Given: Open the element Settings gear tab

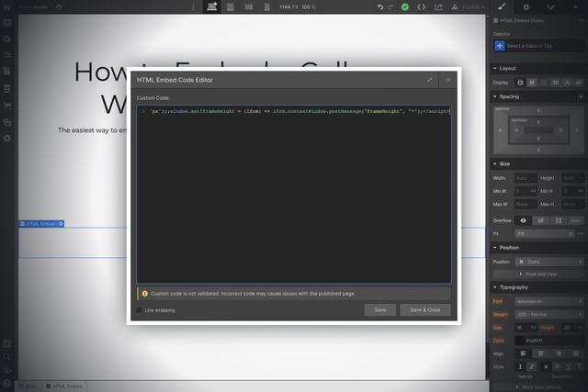Looking at the screenshot, I should pyautogui.click(x=526, y=6).
